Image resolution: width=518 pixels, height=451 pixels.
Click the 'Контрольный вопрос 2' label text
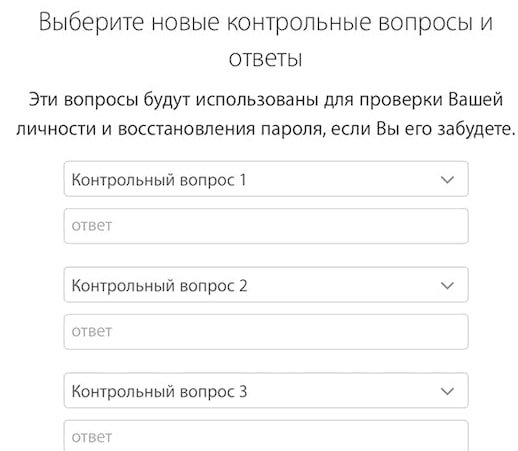tap(159, 286)
